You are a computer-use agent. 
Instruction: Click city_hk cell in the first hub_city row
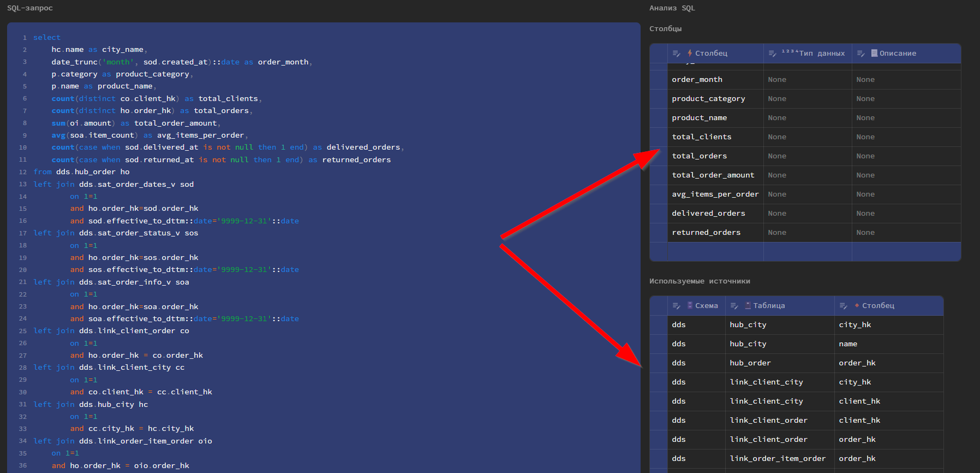point(889,325)
